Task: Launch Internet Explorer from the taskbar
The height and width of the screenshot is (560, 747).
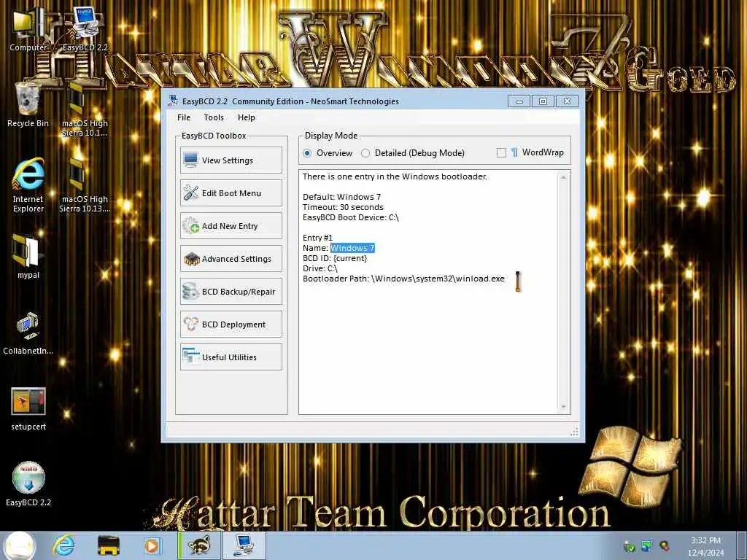Action: tap(64, 545)
